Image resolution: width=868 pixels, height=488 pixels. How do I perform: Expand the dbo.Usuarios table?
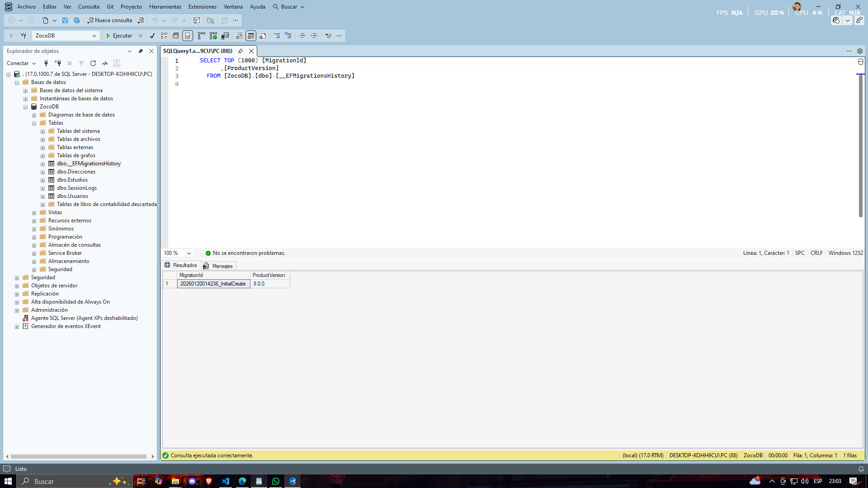tap(43, 197)
